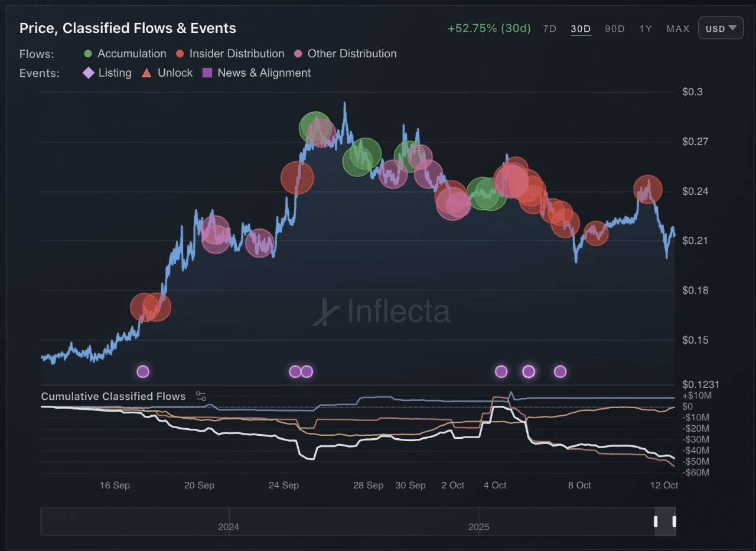Click the rightmost News event marker
756x551 pixels.
pyautogui.click(x=560, y=371)
